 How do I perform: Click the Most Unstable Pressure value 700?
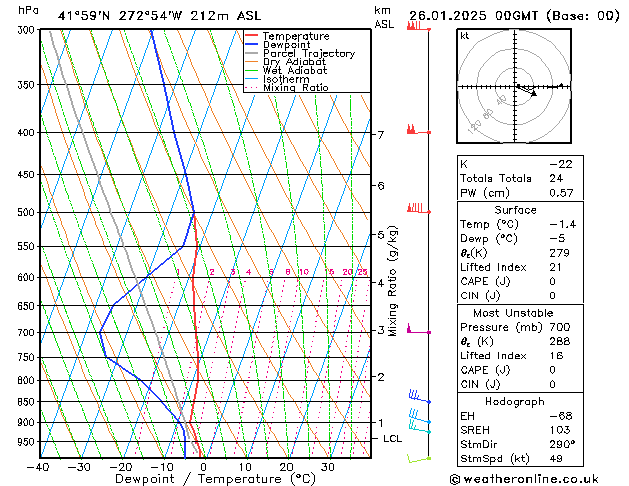coord(560,327)
